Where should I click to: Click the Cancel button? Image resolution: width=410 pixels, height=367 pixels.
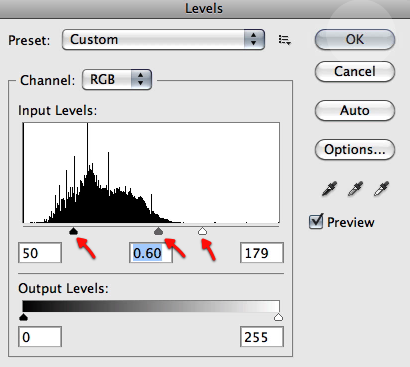355,71
